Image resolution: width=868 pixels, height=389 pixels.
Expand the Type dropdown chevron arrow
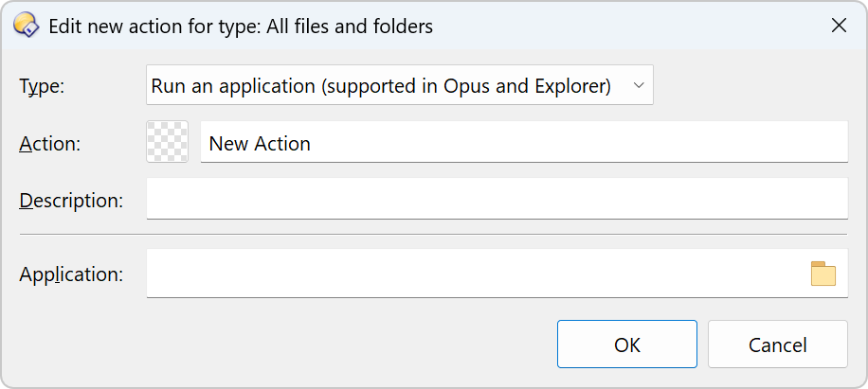click(x=639, y=85)
